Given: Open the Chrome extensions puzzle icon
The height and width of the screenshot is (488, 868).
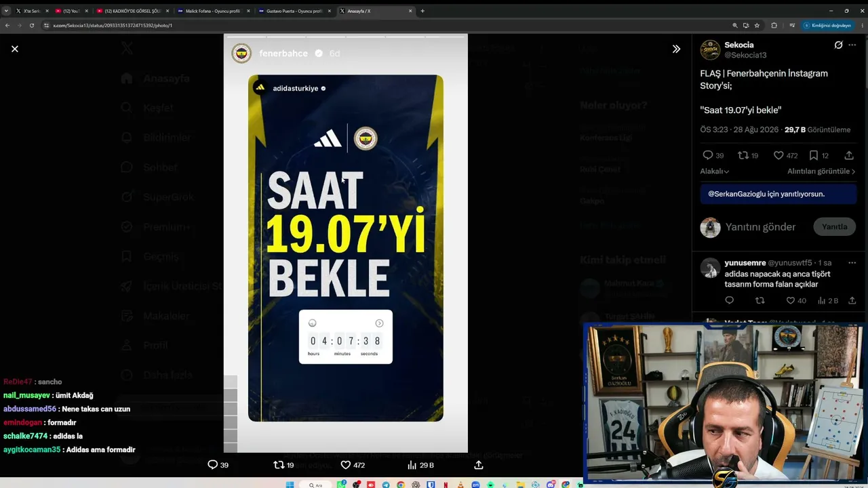Looking at the screenshot, I should pyautogui.click(x=774, y=25).
